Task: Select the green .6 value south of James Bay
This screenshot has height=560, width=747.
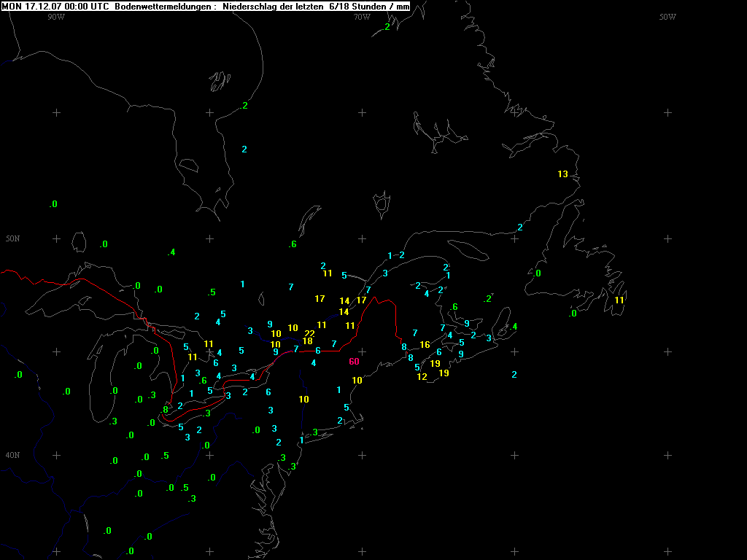Action: point(293,244)
